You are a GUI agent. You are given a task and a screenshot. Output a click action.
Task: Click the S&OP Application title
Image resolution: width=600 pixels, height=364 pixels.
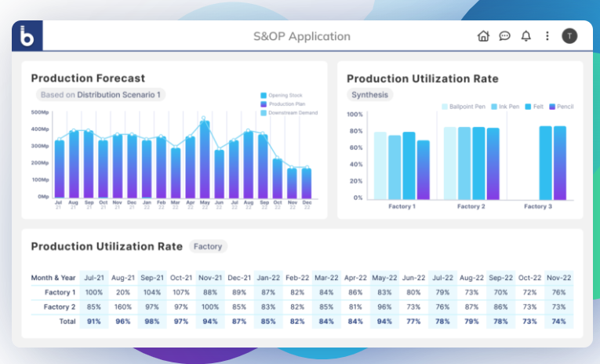(302, 36)
